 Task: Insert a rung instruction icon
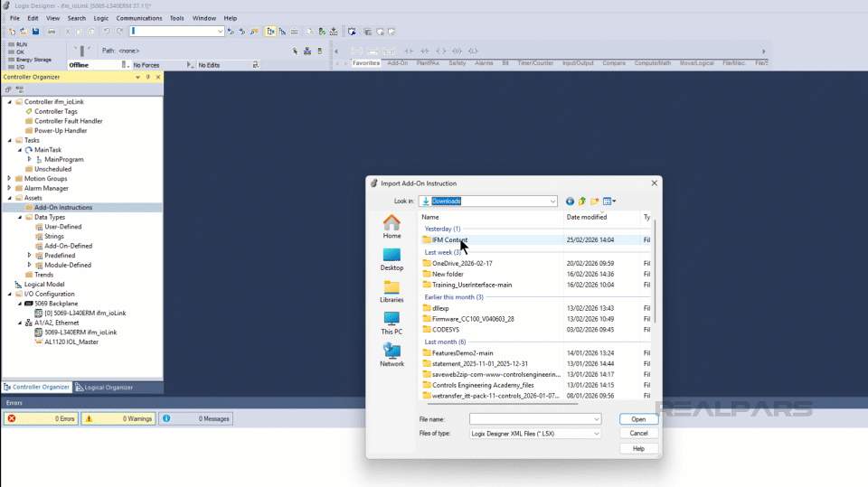[356, 51]
